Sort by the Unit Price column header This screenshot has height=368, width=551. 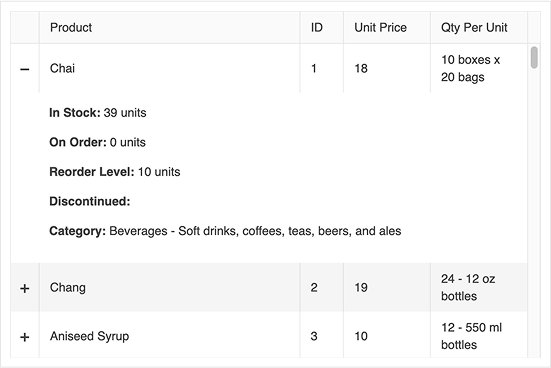387,27
